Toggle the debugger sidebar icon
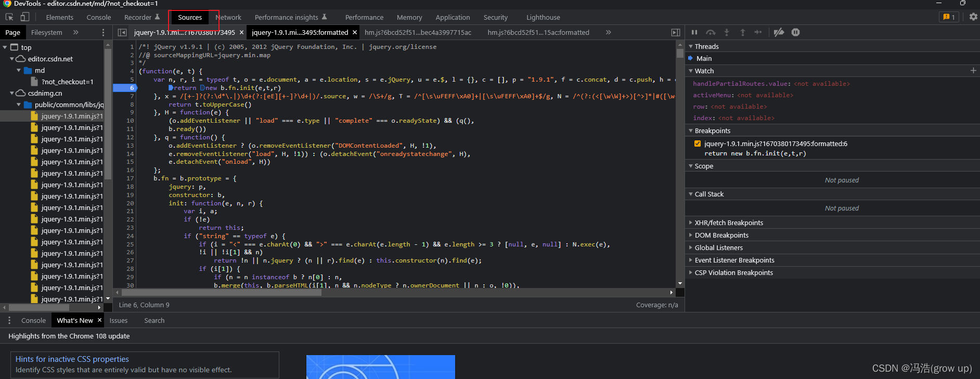 point(676,32)
